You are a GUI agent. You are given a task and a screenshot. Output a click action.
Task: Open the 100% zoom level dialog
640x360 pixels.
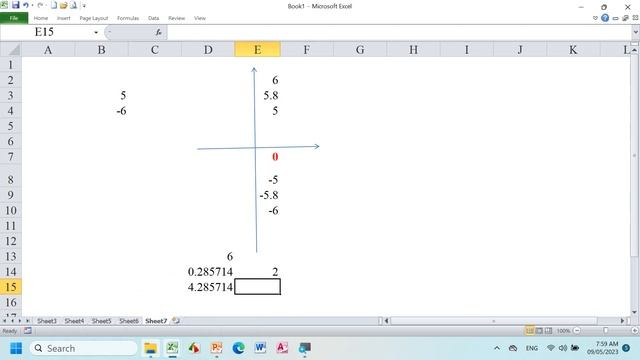tap(563, 331)
